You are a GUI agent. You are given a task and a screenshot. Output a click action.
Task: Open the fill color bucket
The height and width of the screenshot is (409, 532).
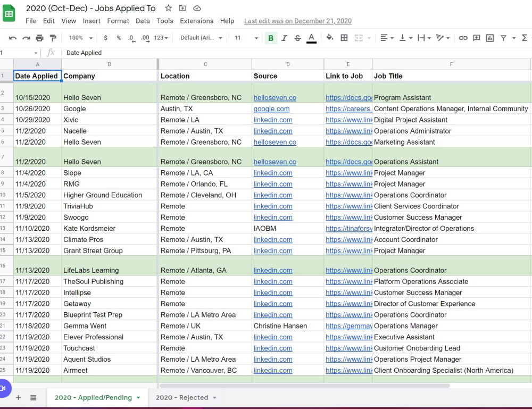pyautogui.click(x=329, y=38)
